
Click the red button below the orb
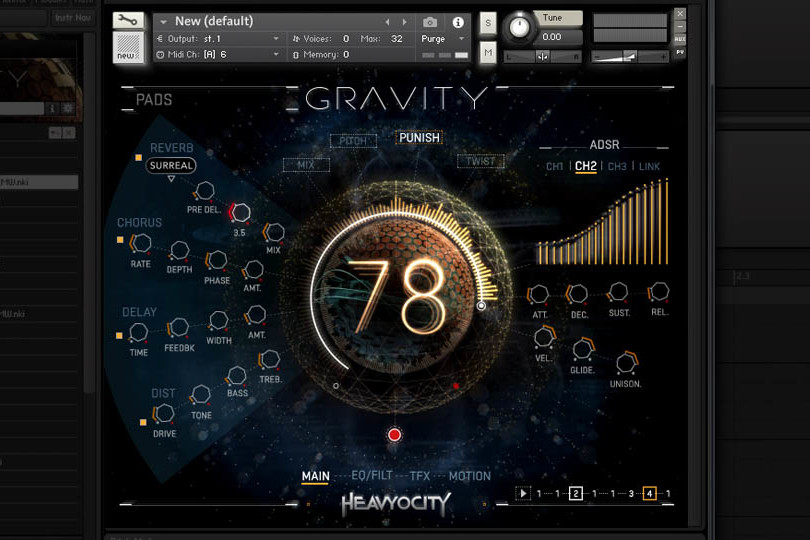pyautogui.click(x=394, y=435)
